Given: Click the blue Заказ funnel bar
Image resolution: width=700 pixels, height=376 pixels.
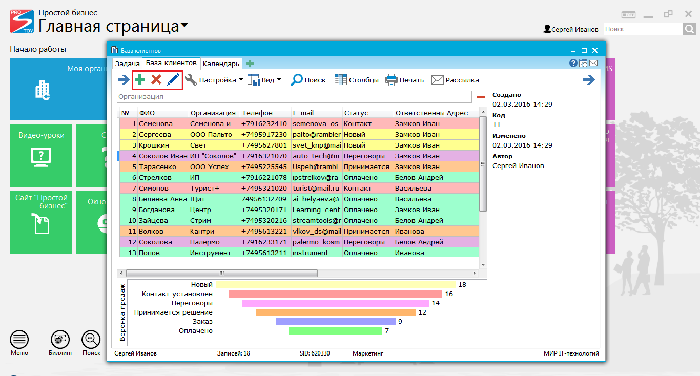Looking at the screenshot, I should coord(336,322).
